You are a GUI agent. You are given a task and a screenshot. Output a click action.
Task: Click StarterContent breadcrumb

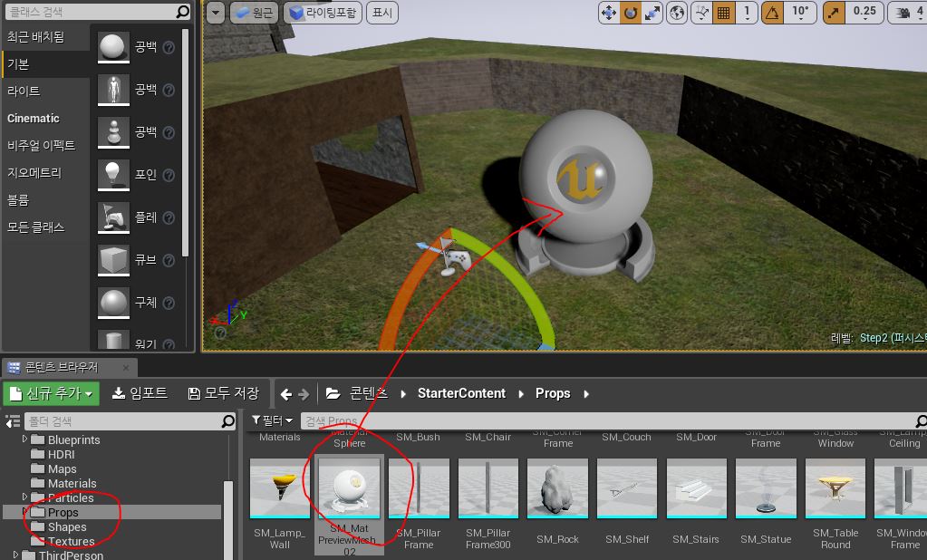(x=461, y=393)
